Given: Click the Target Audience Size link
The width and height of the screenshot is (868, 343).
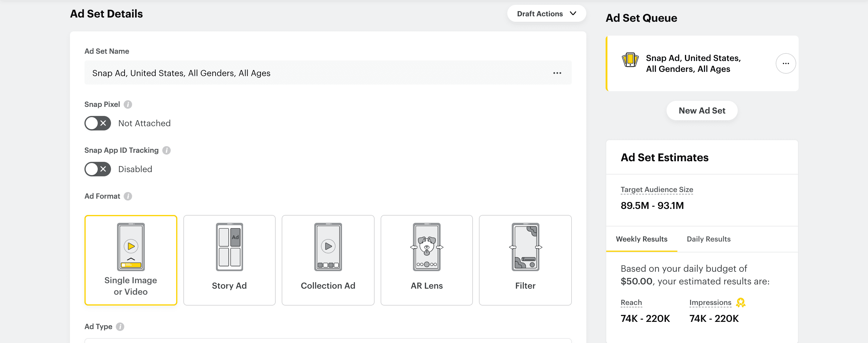Looking at the screenshot, I should [x=656, y=190].
